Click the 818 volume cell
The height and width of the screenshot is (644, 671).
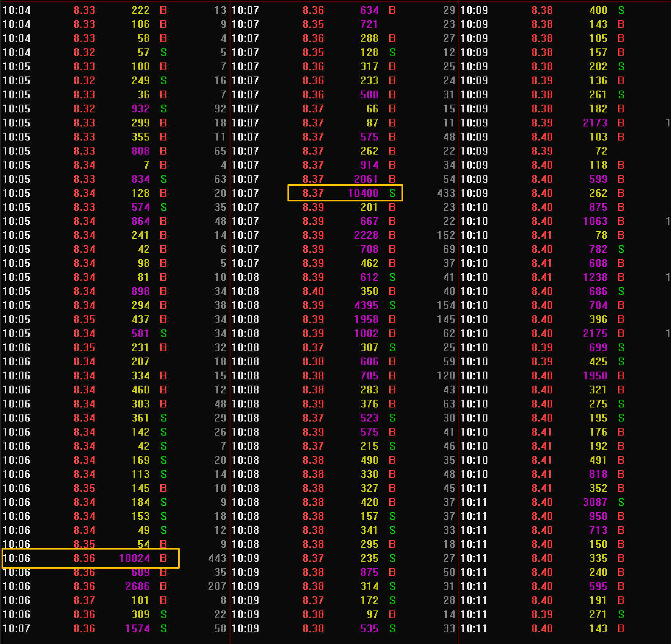click(x=598, y=474)
